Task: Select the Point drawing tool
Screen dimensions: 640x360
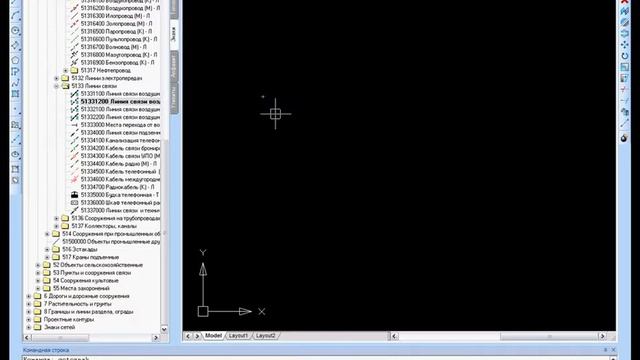Action: tap(15, 109)
